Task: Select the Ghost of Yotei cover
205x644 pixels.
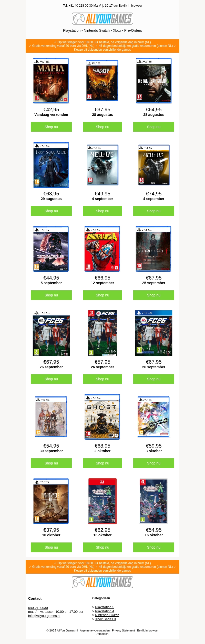Action: coord(102,417)
